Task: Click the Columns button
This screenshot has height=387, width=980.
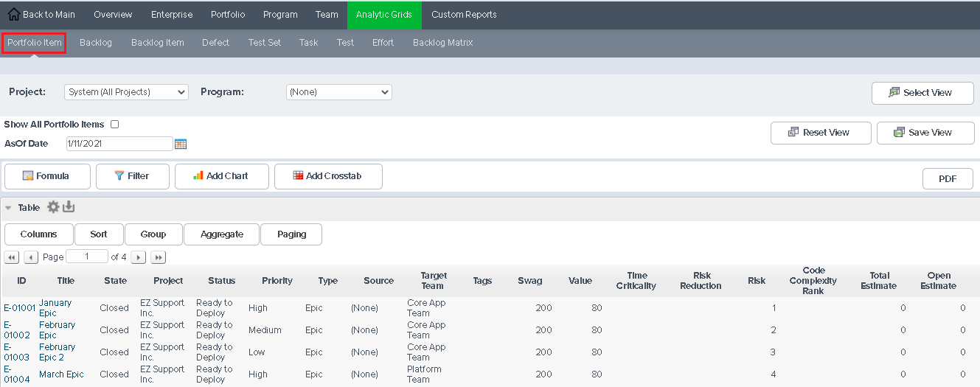Action: [x=39, y=234]
